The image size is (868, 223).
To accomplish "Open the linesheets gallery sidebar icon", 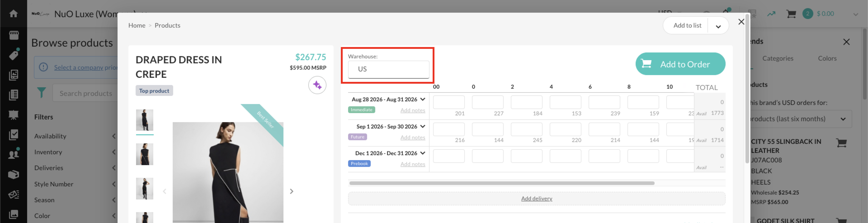I will (14, 75).
